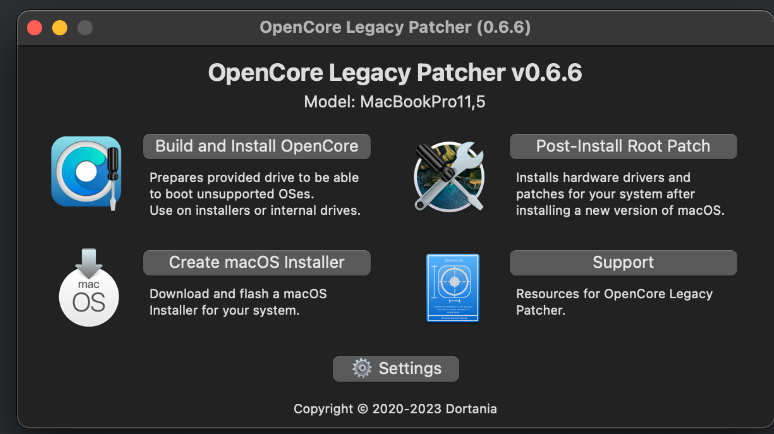774x434 pixels.
Task: Click the 'Prepares provided drive' description text
Action: tap(255, 194)
